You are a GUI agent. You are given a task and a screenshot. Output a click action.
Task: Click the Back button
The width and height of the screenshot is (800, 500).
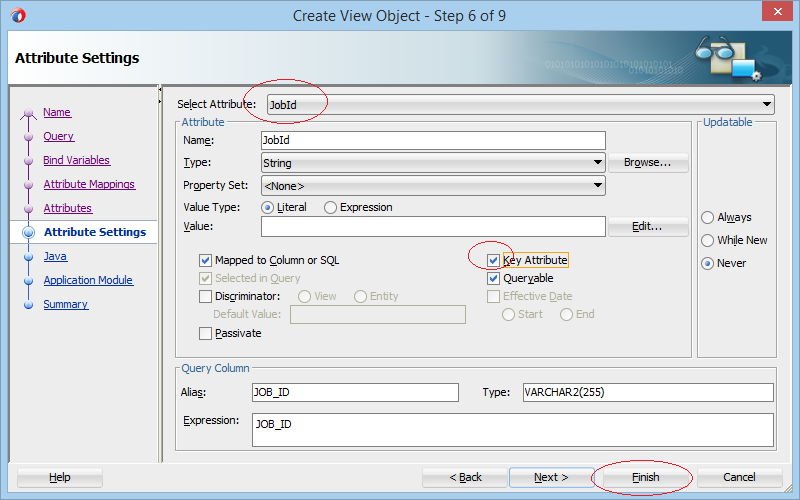pos(465,478)
